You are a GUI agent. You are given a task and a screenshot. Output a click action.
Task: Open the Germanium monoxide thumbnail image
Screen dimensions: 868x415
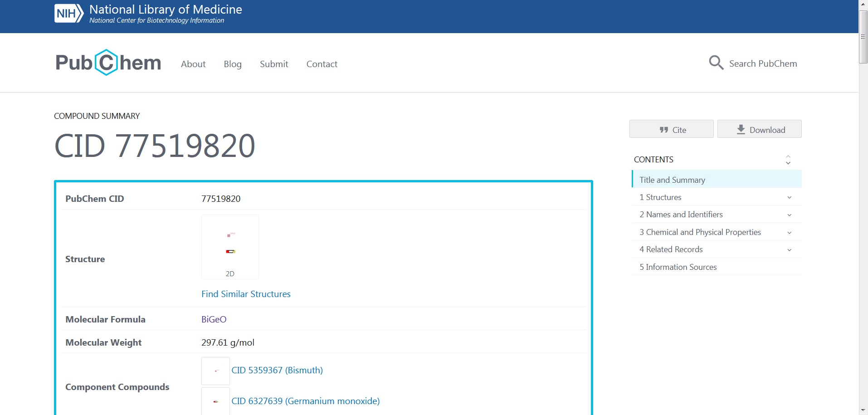[215, 401]
